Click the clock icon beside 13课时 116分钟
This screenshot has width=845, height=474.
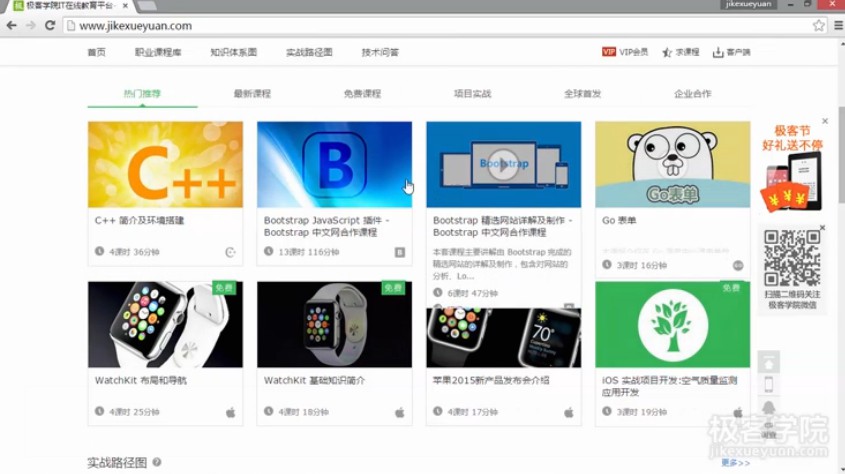point(268,251)
